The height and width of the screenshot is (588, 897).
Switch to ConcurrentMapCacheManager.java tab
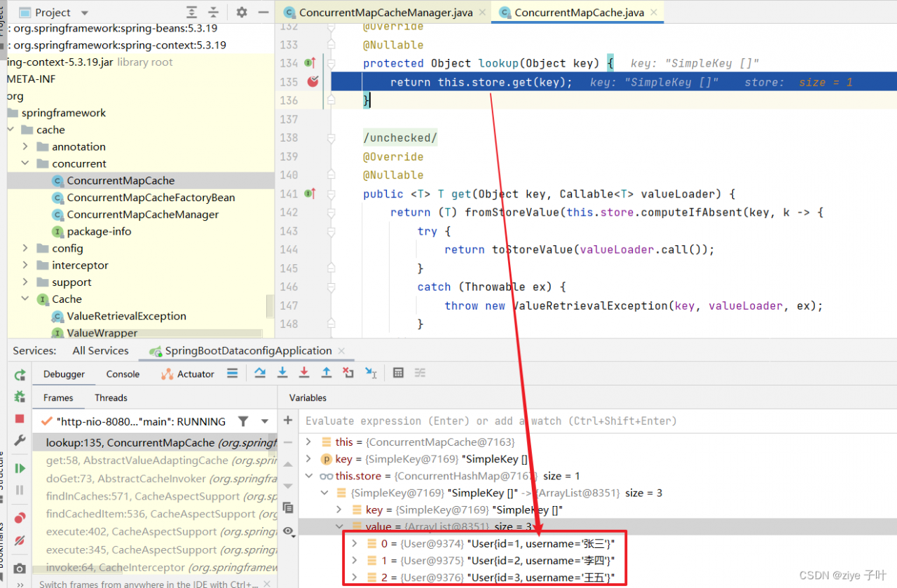(385, 13)
